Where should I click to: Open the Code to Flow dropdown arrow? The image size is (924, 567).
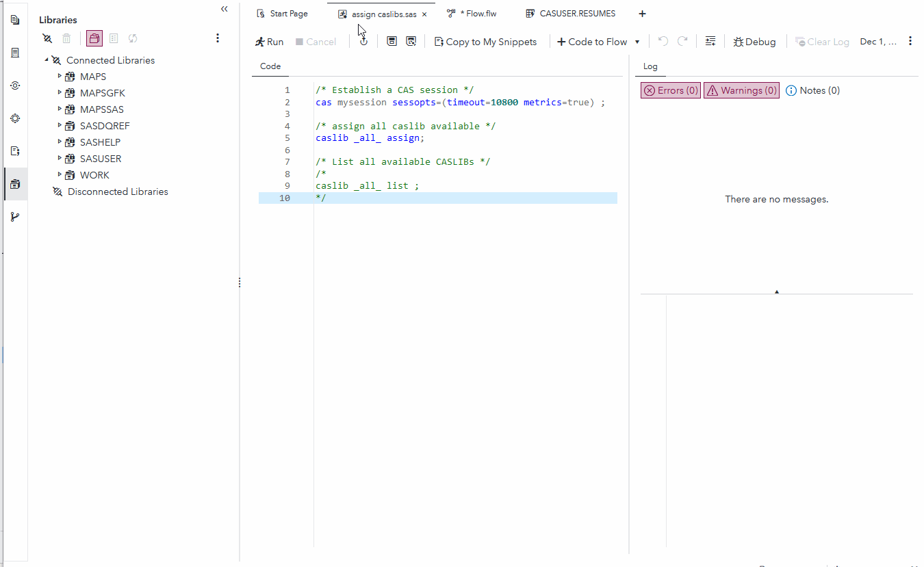pos(637,42)
